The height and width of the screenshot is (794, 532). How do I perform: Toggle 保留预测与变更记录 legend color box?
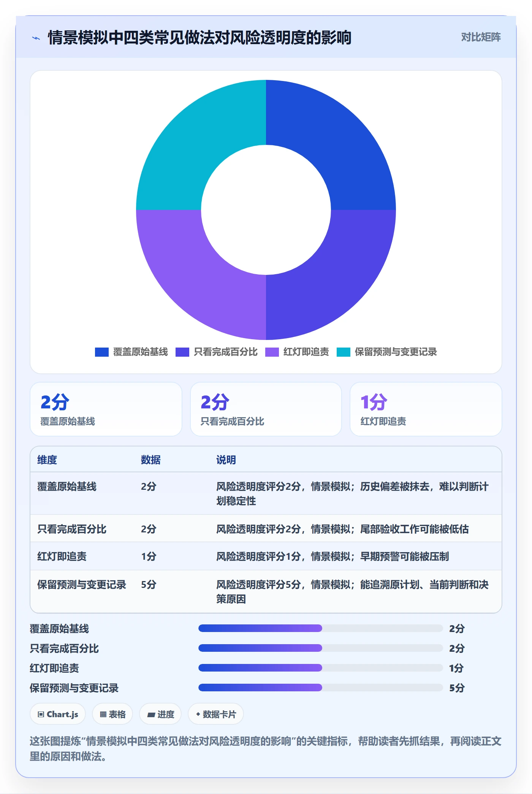coord(344,352)
